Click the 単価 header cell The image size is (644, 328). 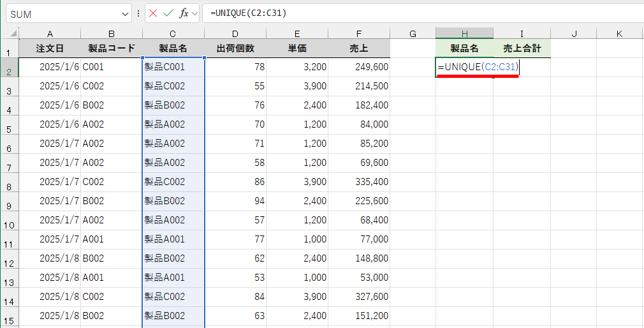coord(297,48)
